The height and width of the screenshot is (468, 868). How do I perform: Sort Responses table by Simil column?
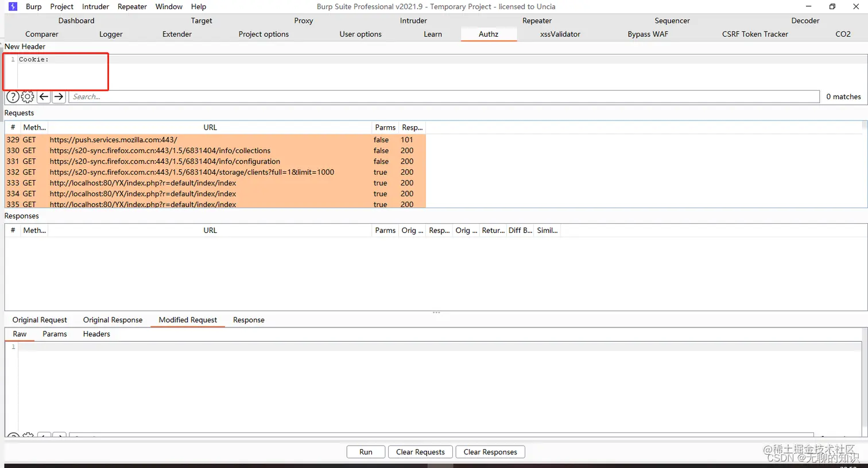click(x=547, y=230)
